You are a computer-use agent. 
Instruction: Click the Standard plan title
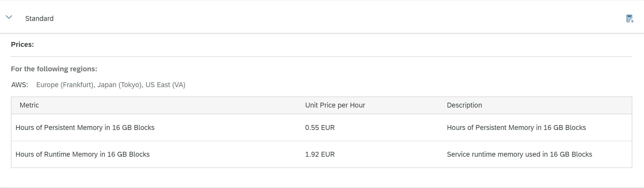[x=39, y=19]
